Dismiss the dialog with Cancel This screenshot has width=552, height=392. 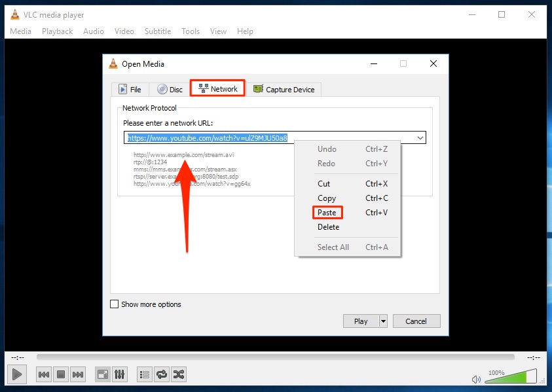[x=416, y=321]
